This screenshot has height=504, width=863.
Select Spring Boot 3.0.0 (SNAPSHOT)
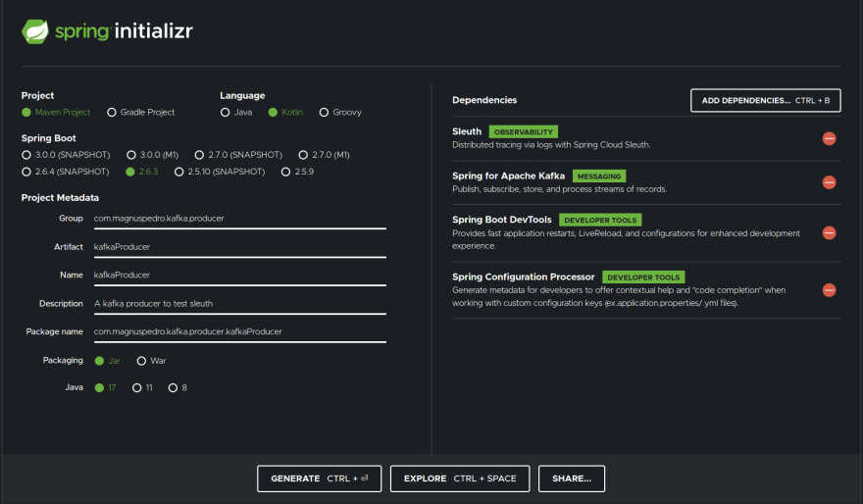pyautogui.click(x=66, y=155)
